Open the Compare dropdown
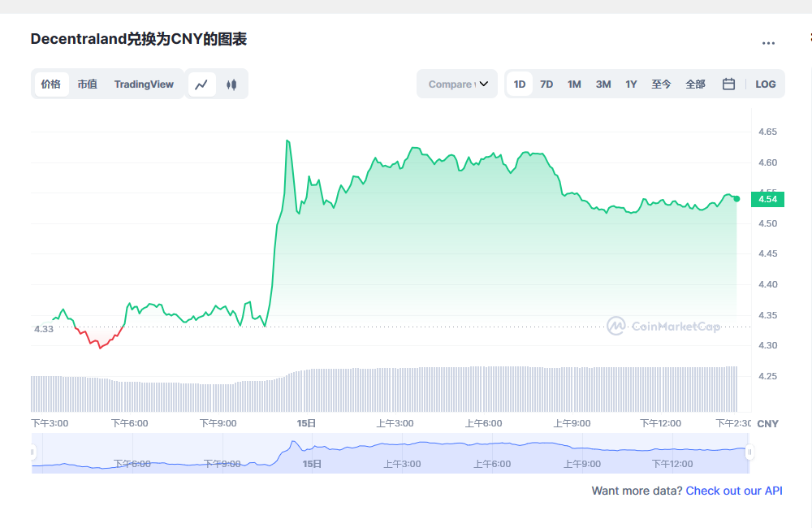812x528 pixels. point(457,84)
